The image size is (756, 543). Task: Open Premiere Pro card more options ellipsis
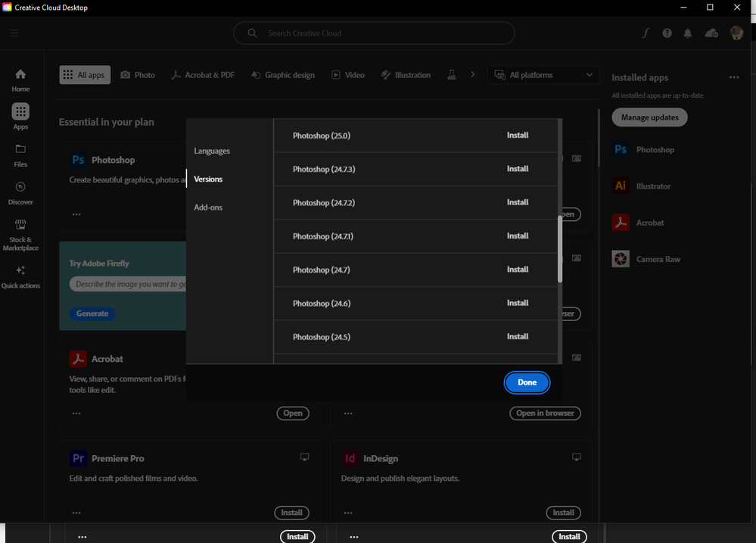[76, 513]
